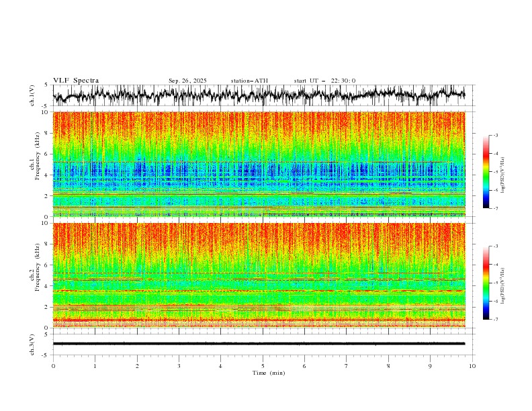Click the "-3" label on ch.2 colorbar
532x411 pixels.
(496, 246)
